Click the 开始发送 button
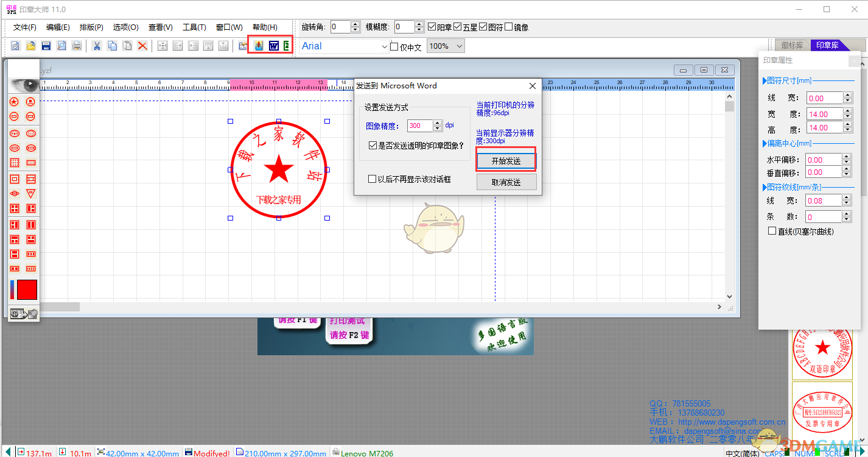The height and width of the screenshot is (457, 868). [x=506, y=160]
